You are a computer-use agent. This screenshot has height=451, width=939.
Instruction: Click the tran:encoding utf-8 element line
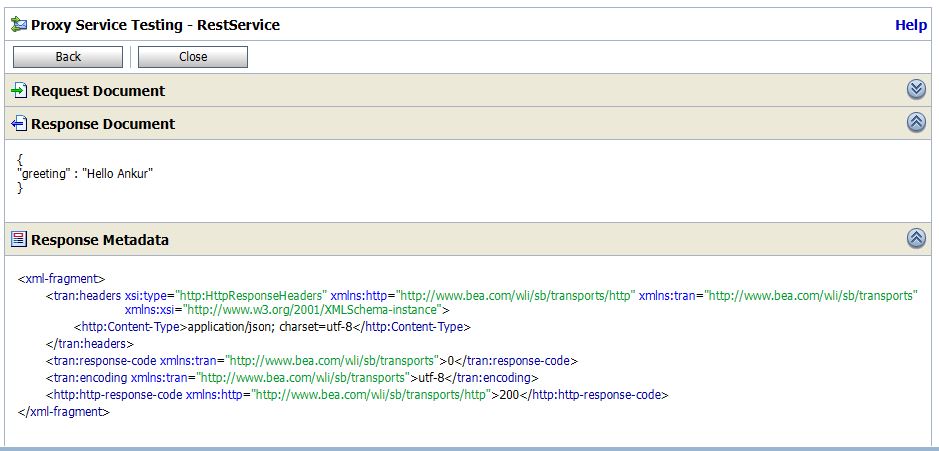click(292, 378)
